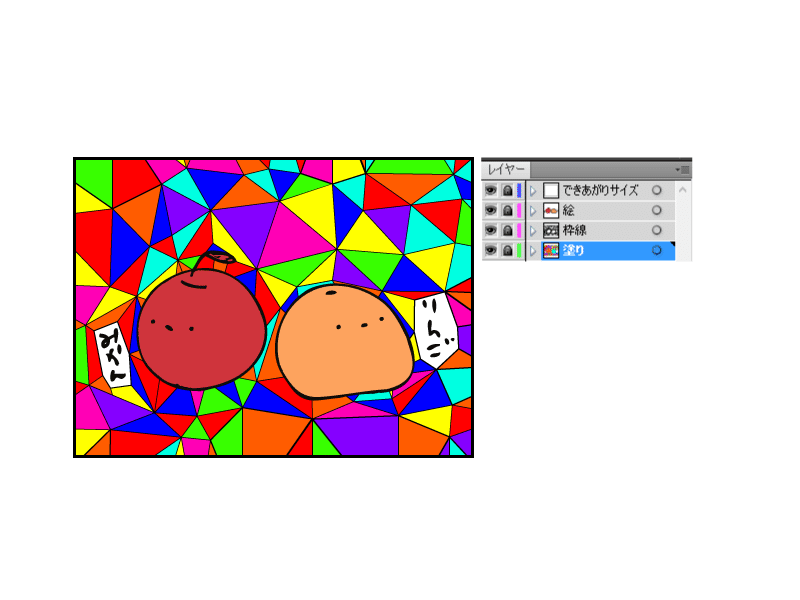Click the Layers panel scroll up arrow

[683, 190]
